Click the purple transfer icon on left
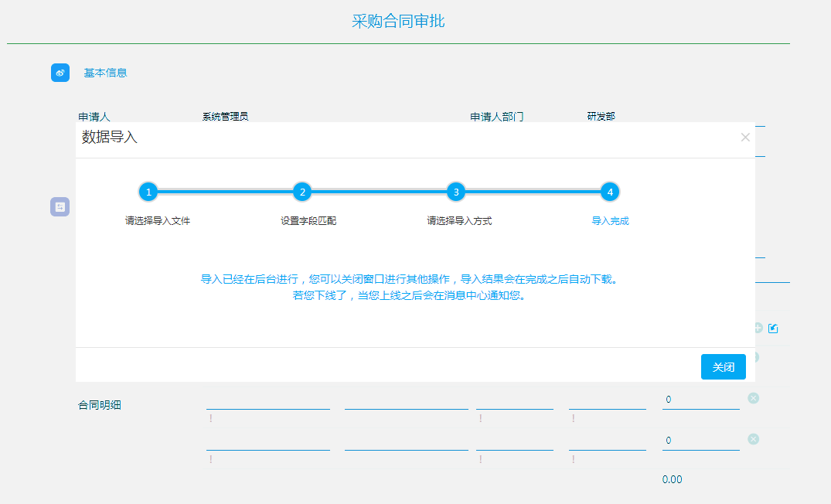Screen dimensions: 831x504 coord(60,206)
